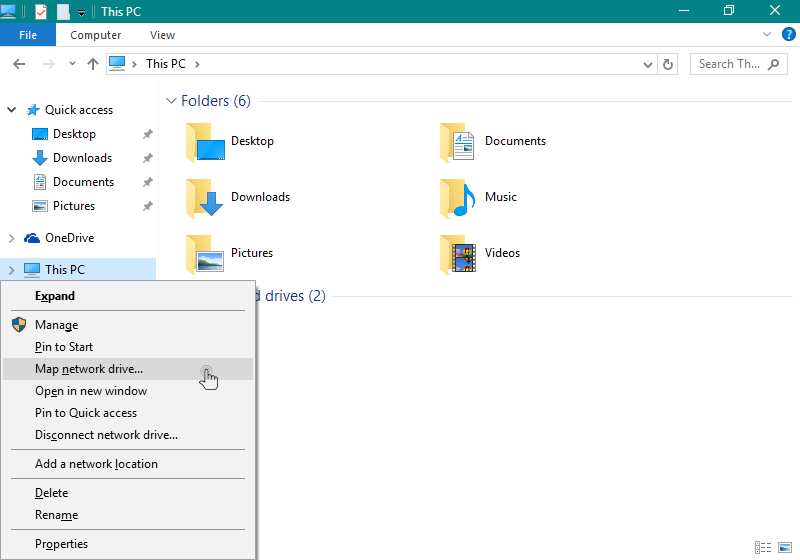Open the address bar history dropdown
Viewport: 800px width, 560px height.
(x=647, y=64)
